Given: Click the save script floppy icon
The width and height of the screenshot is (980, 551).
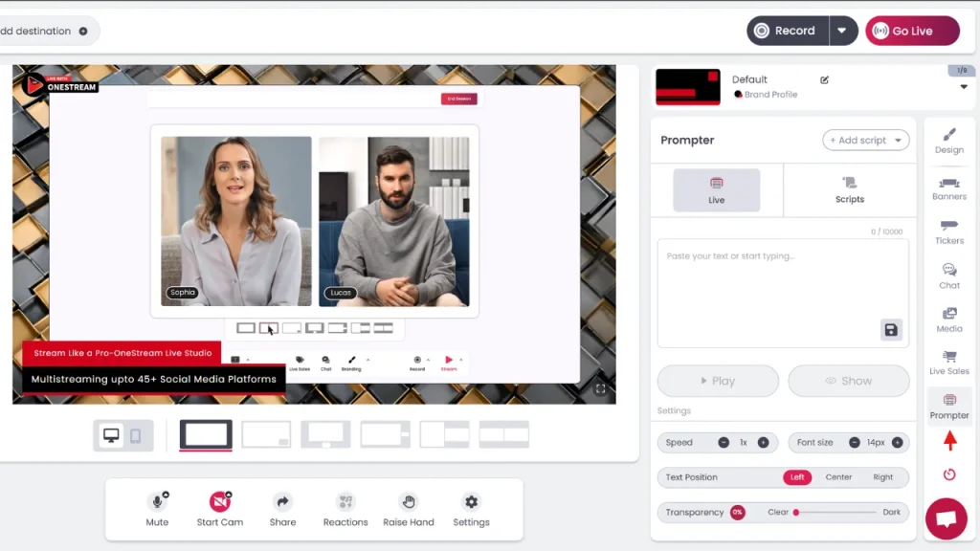Looking at the screenshot, I should pyautogui.click(x=891, y=330).
